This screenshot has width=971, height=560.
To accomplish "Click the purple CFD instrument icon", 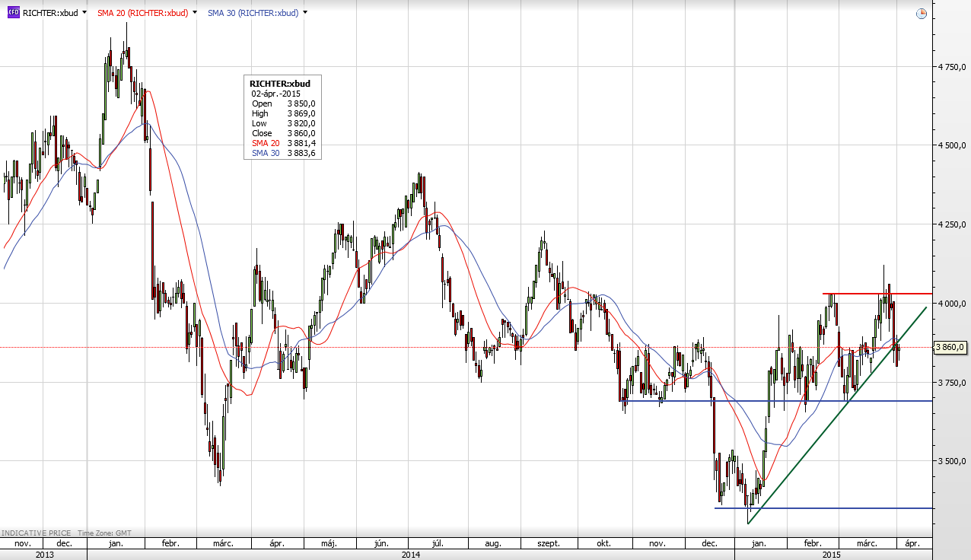I will (x=13, y=12).
